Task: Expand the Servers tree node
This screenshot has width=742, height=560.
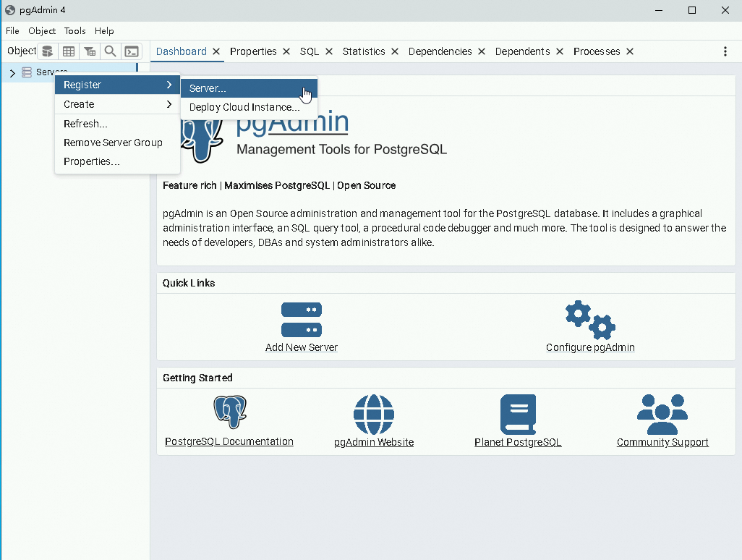Action: (12, 72)
